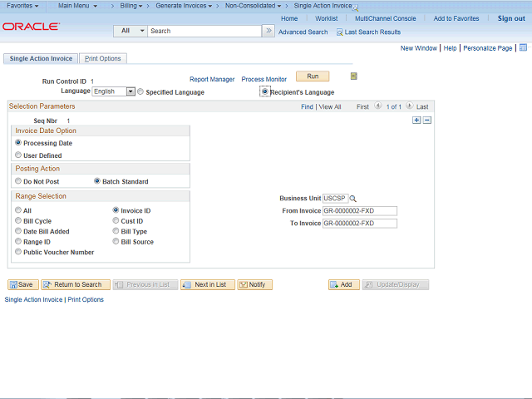This screenshot has width=532, height=399.
Task: Click the process scheduler icon beside Run
Action: click(x=353, y=76)
